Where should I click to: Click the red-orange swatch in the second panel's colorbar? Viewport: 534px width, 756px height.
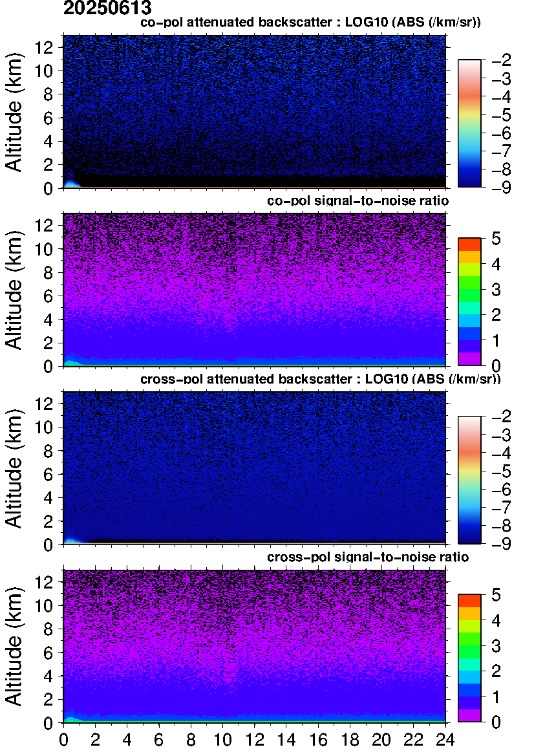[x=469, y=244]
